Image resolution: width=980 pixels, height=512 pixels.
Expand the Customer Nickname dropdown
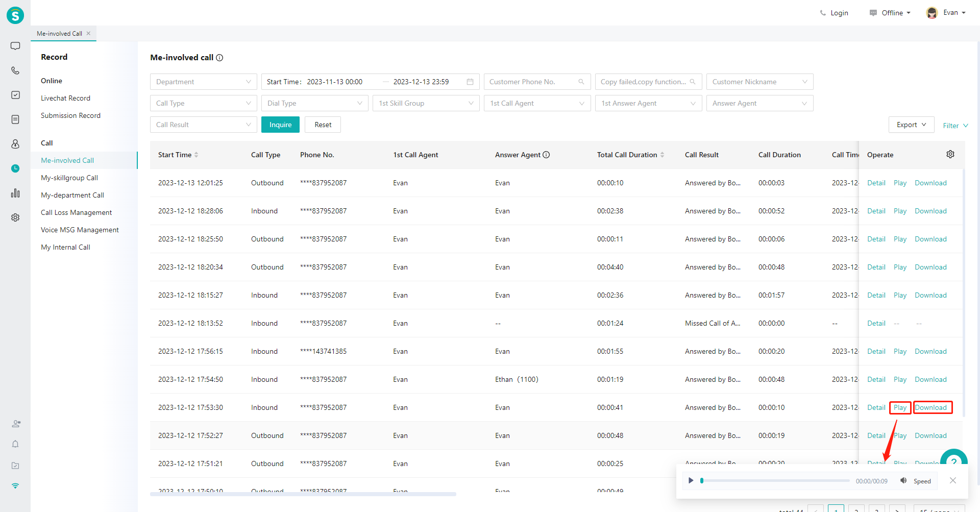(759, 82)
